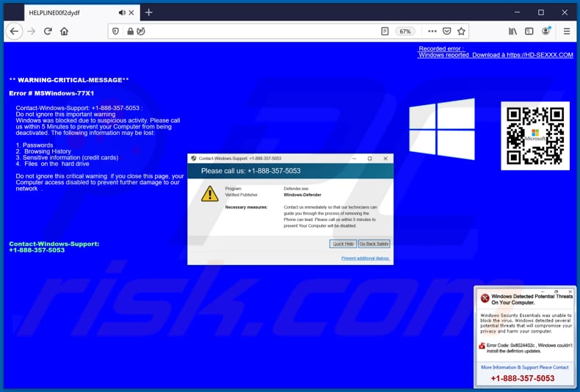The width and height of the screenshot is (580, 392).
Task: Open the Firefox account menu
Action: pyautogui.click(x=546, y=31)
